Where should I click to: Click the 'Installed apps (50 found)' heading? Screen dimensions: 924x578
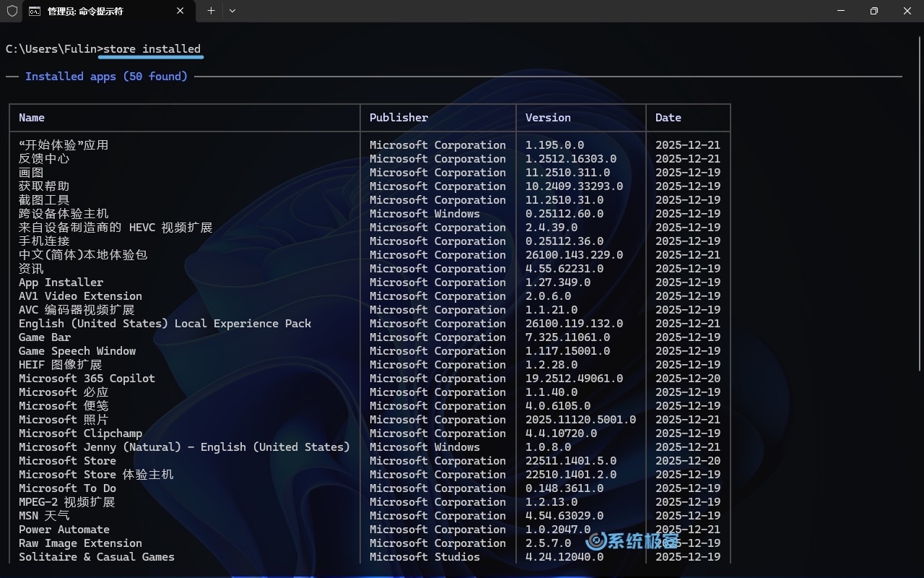[106, 77]
